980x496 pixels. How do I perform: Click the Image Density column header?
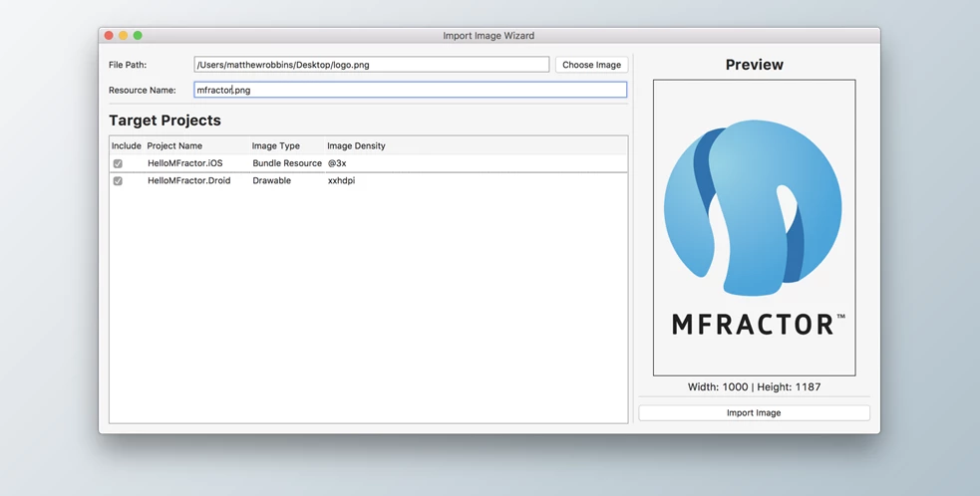pyautogui.click(x=356, y=145)
